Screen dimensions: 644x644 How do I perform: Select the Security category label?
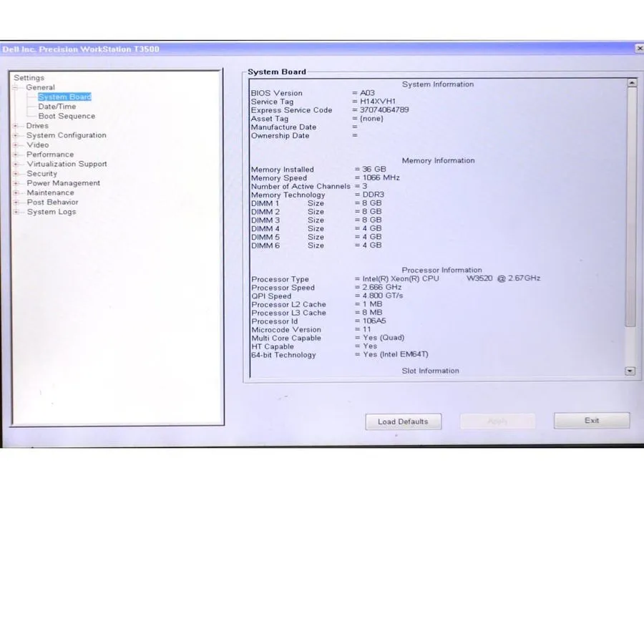[x=42, y=173]
